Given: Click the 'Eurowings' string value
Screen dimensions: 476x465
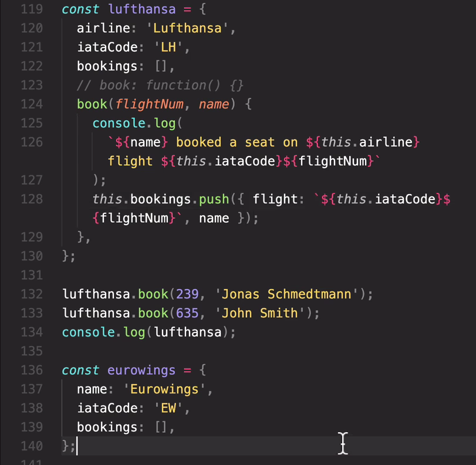Looking at the screenshot, I should point(164,389).
